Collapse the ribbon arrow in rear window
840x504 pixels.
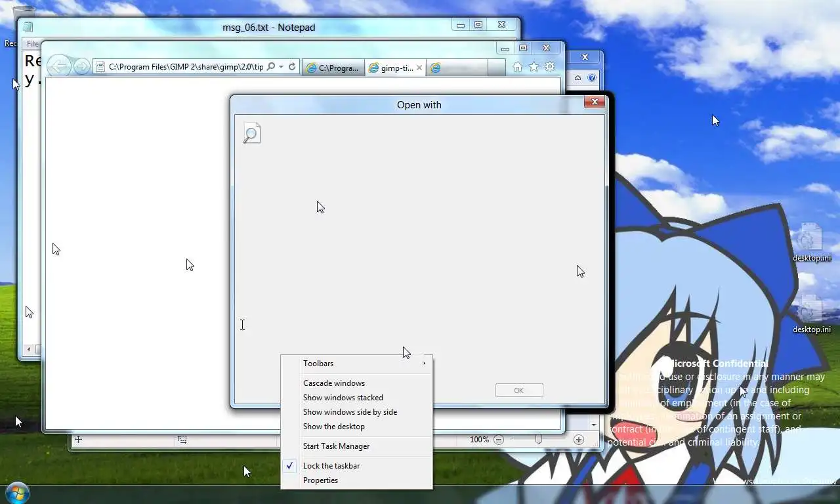[577, 78]
